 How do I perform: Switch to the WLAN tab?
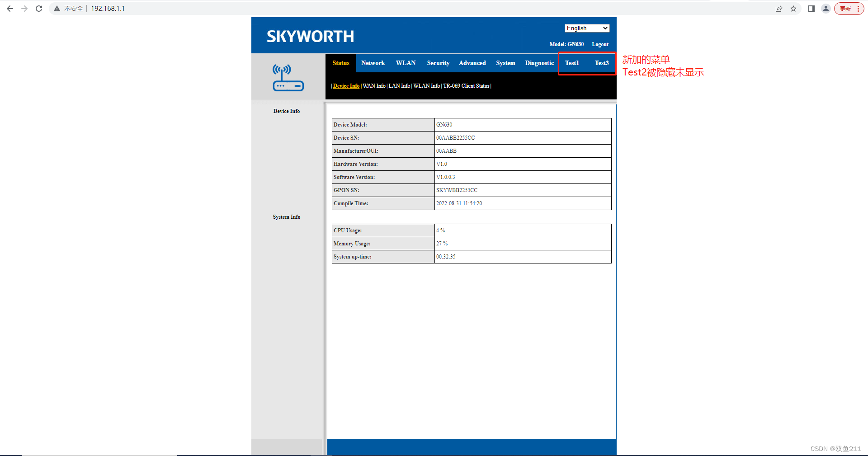pyautogui.click(x=406, y=63)
